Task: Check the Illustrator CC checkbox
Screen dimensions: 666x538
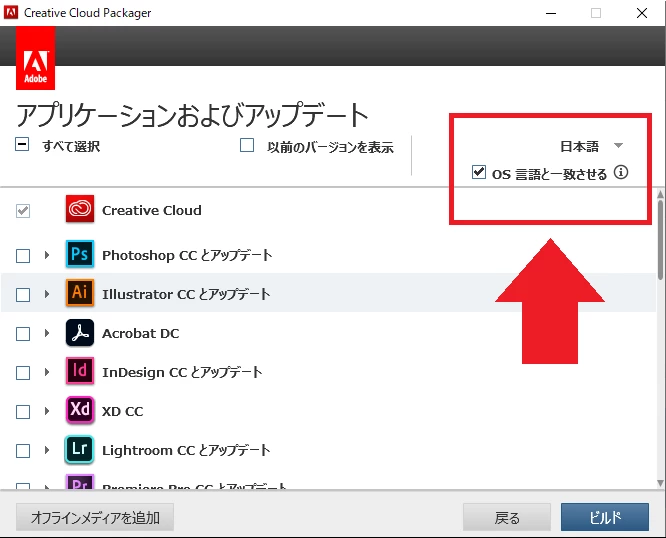Action: click(23, 295)
